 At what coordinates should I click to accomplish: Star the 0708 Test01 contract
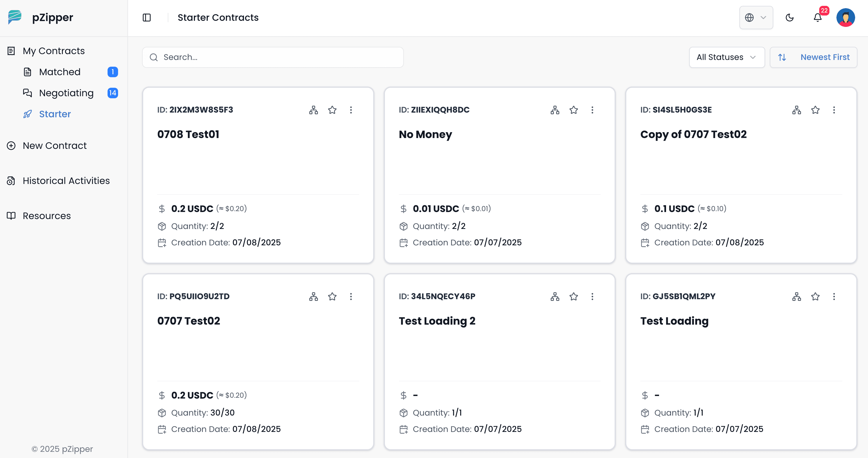[x=332, y=110]
